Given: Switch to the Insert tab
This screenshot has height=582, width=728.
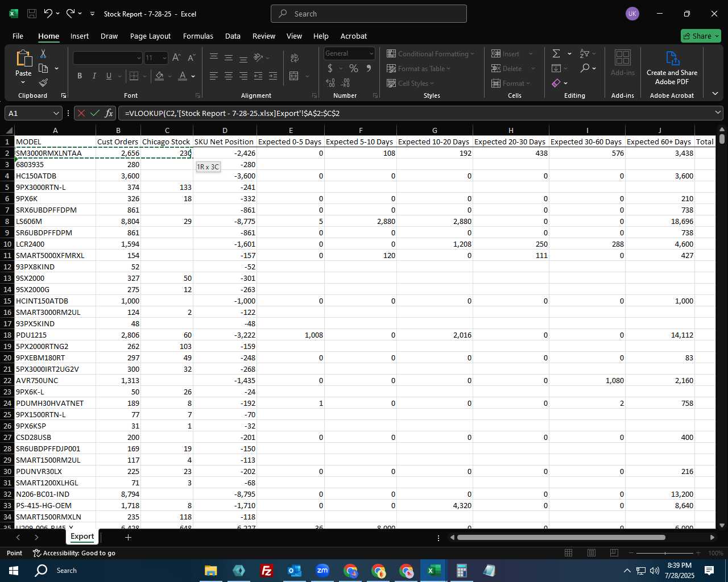Looking at the screenshot, I should 80,36.
